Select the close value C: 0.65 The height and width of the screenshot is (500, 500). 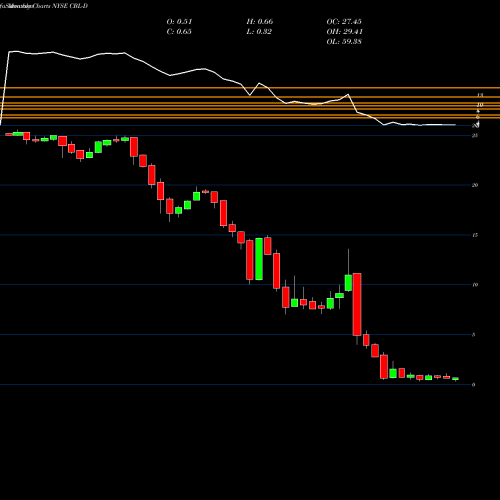click(x=179, y=32)
